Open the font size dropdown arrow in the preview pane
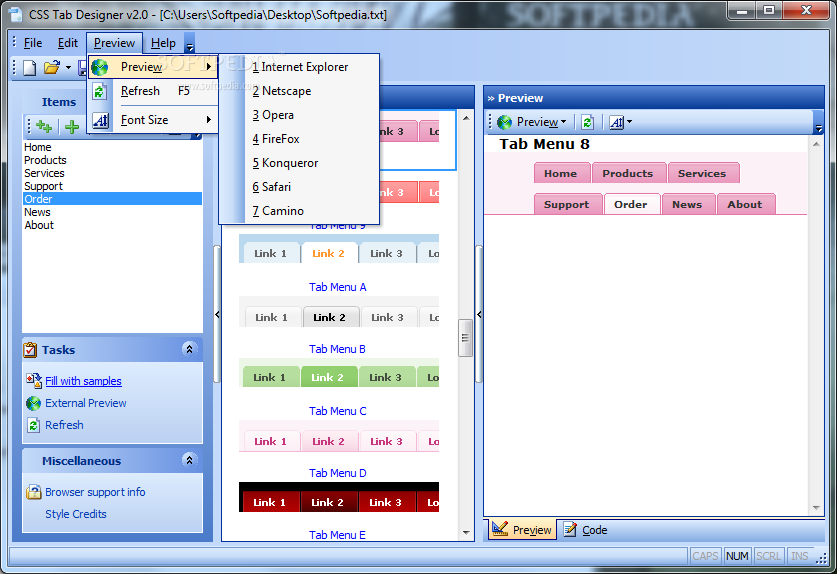This screenshot has width=837, height=574. click(x=629, y=122)
